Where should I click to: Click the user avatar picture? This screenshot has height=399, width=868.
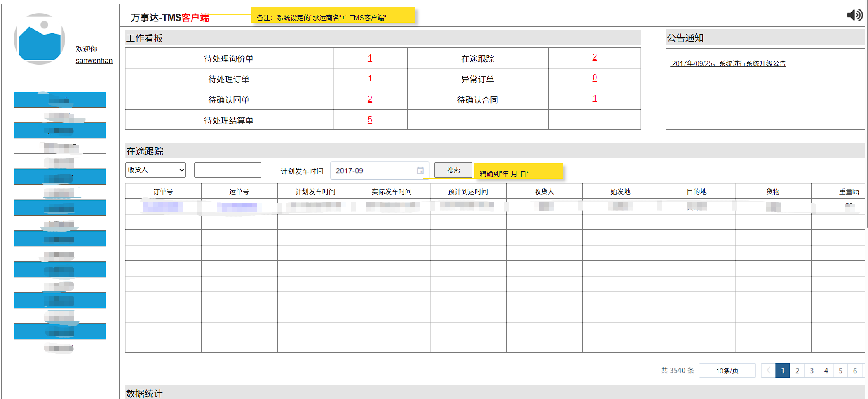pos(40,39)
